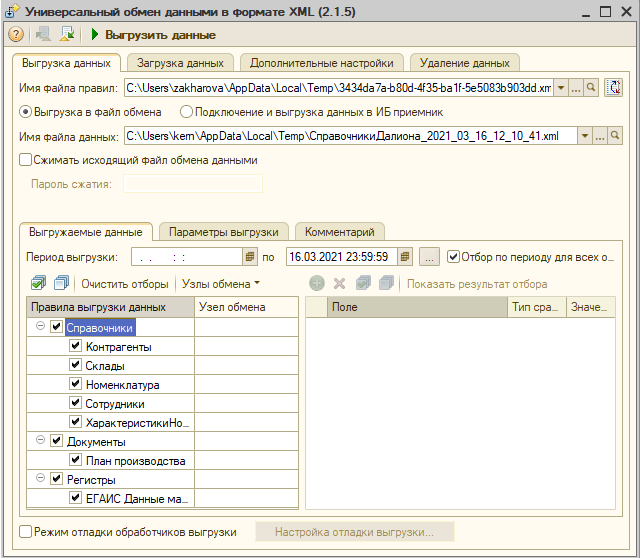Switch to Выгрузка данных tab

66,63
